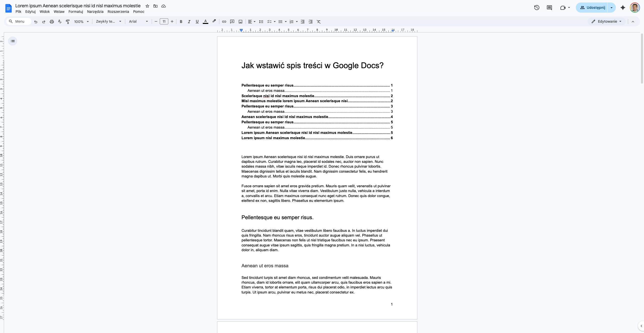Viewport: 644px width, 333px height.
Task: Click the undo icon
Action: coord(36,22)
